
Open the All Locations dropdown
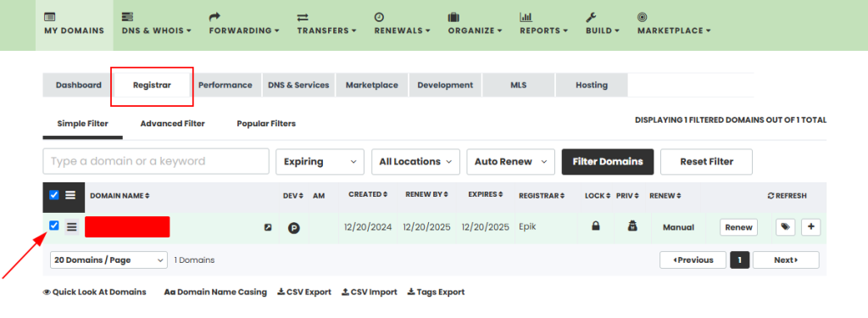coord(415,162)
